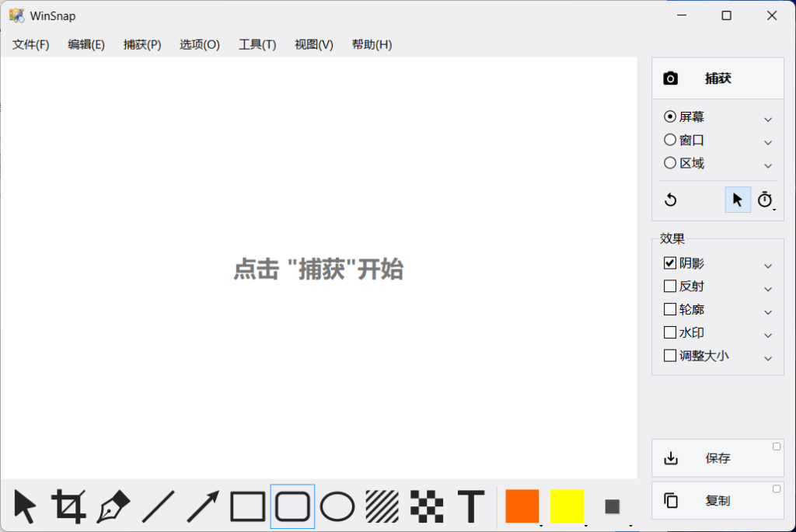Click the copy pages icon

[x=671, y=501]
